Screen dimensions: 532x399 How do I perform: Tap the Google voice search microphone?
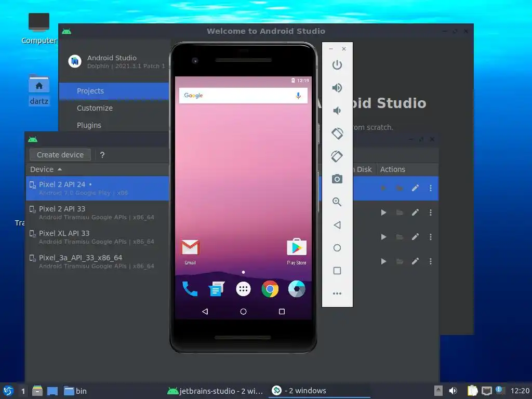pos(298,96)
